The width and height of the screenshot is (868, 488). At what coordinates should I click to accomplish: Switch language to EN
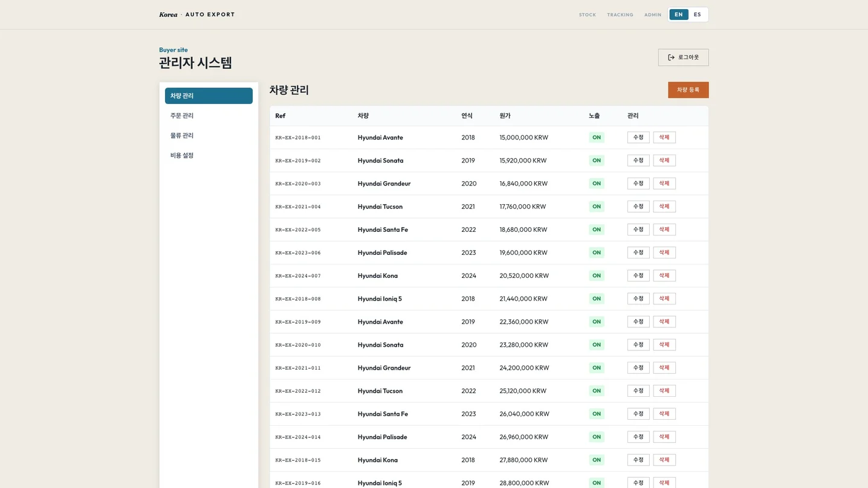[679, 14]
